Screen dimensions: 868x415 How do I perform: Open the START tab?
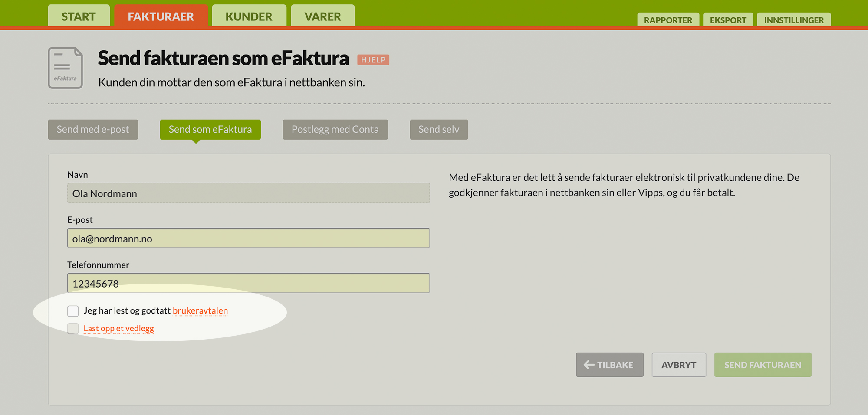coord(79,16)
